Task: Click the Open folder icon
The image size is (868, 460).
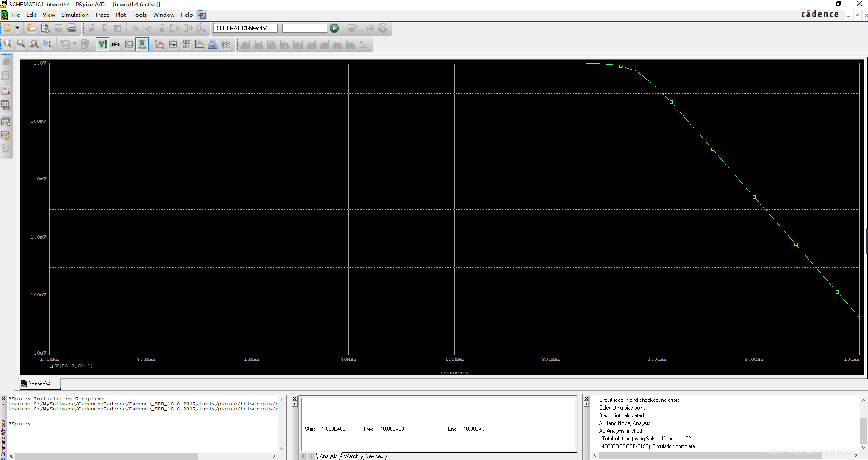Action: pos(32,28)
